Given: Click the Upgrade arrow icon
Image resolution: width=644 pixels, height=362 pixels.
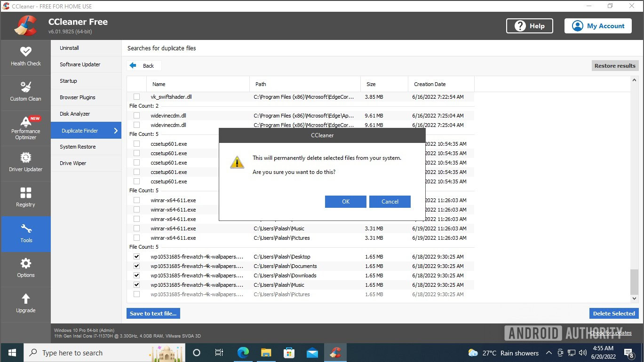Looking at the screenshot, I should [x=25, y=299].
